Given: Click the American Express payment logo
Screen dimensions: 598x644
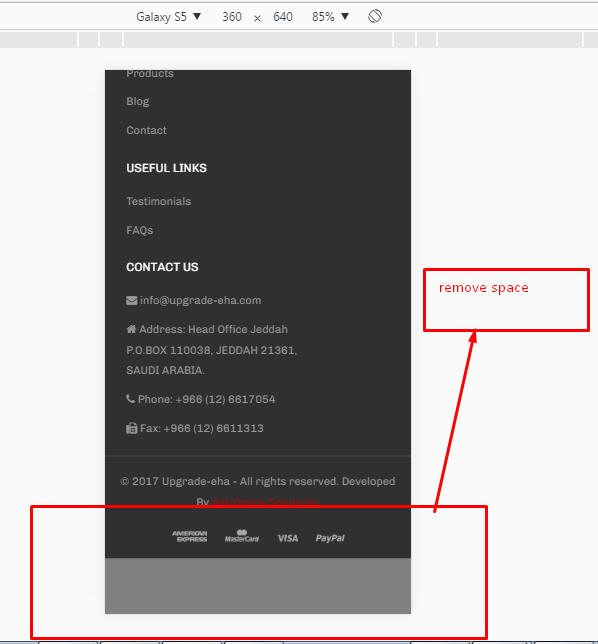Looking at the screenshot, I should 190,536.
